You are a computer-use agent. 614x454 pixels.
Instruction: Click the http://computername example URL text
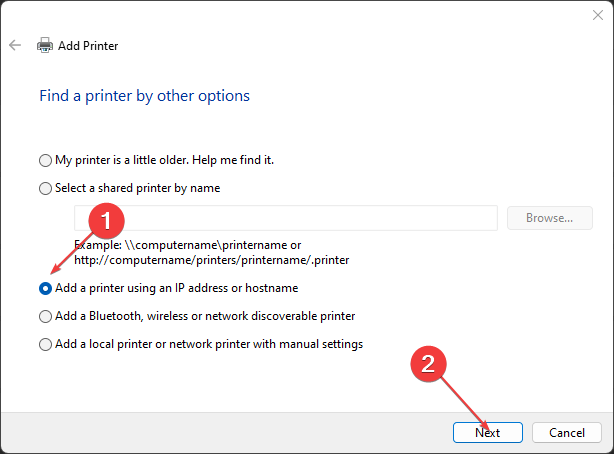pos(211,260)
